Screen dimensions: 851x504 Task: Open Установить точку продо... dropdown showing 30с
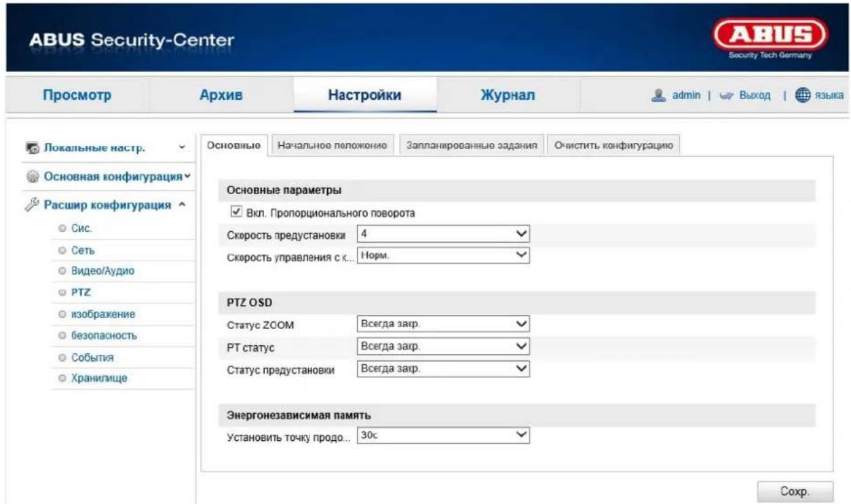click(x=442, y=435)
